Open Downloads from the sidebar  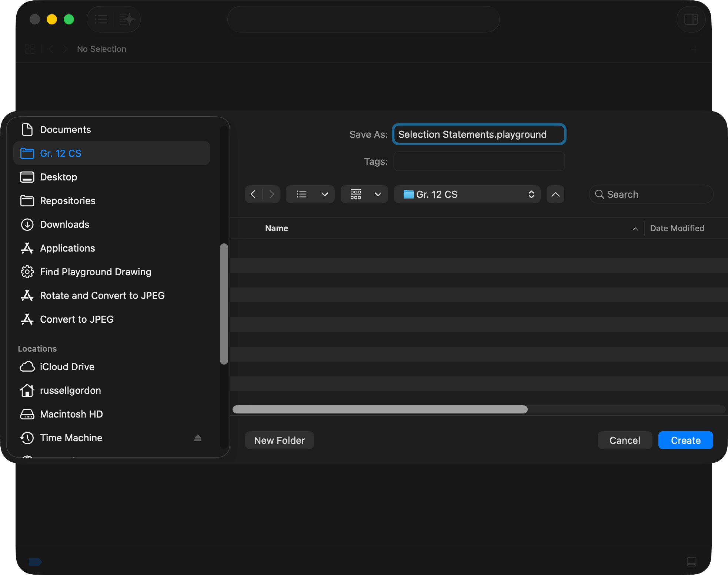[64, 225]
